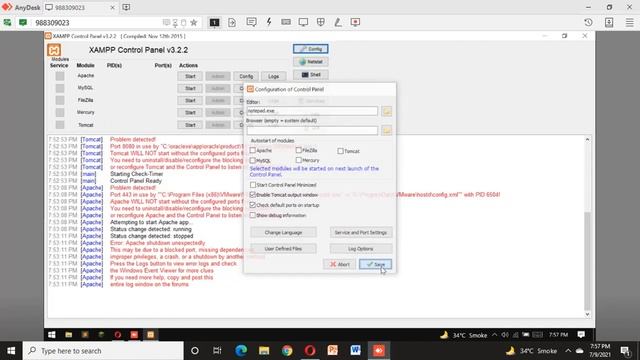The width and height of the screenshot is (640, 360).
Task: Open AnyDesk display settings
Action: click(x=303, y=22)
